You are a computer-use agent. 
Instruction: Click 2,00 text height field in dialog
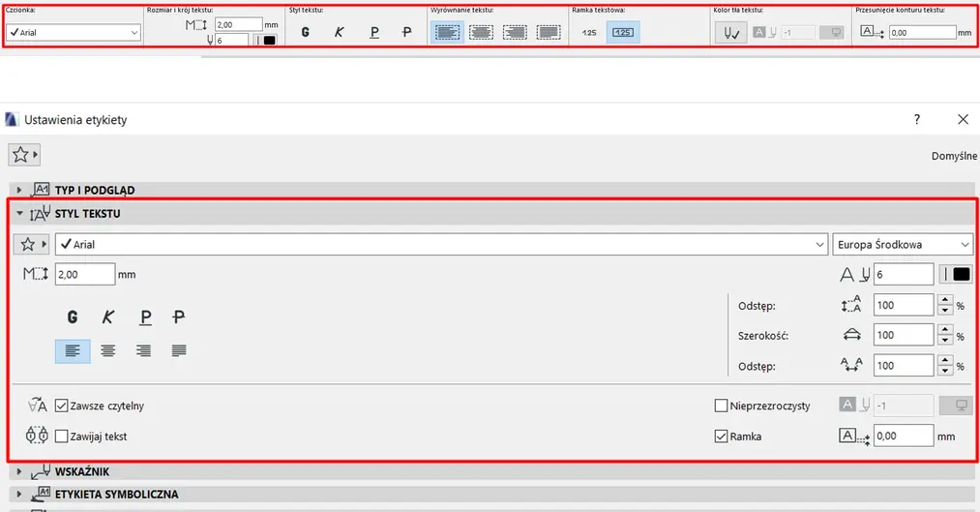(85, 274)
